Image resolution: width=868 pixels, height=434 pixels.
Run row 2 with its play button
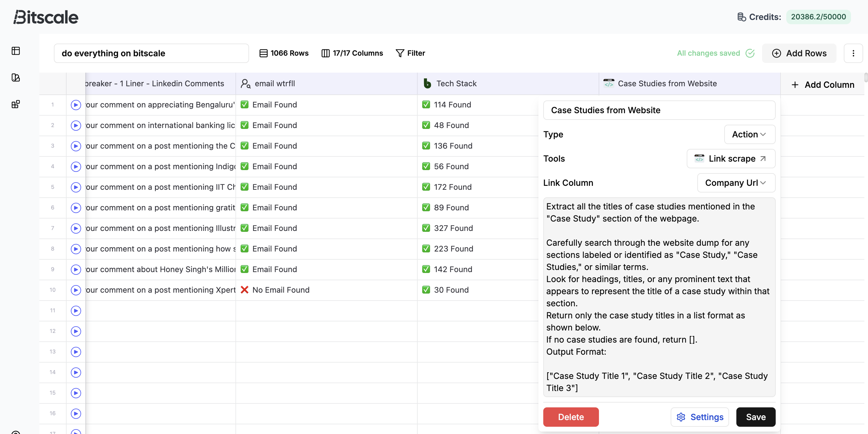[76, 126]
